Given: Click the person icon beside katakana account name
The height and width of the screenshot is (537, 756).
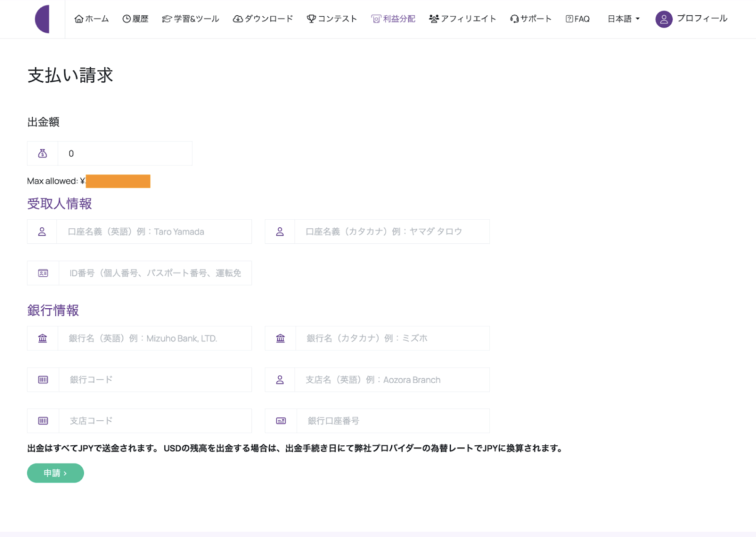Looking at the screenshot, I should click(x=280, y=232).
